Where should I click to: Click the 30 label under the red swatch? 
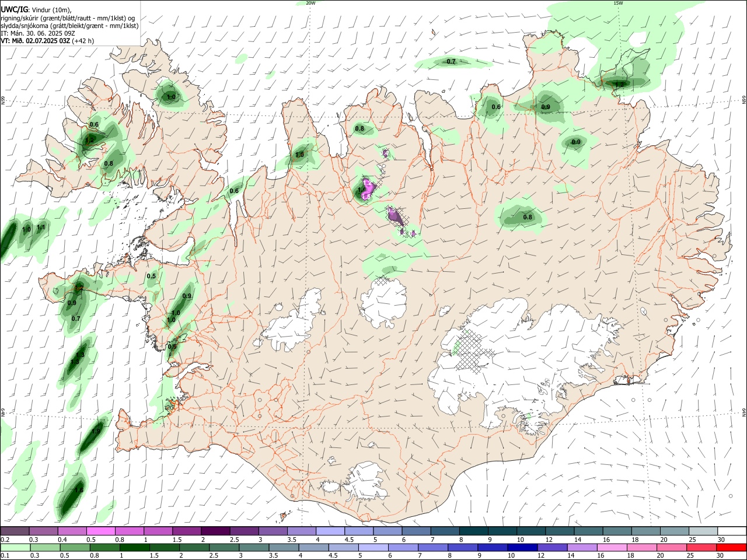720,556
